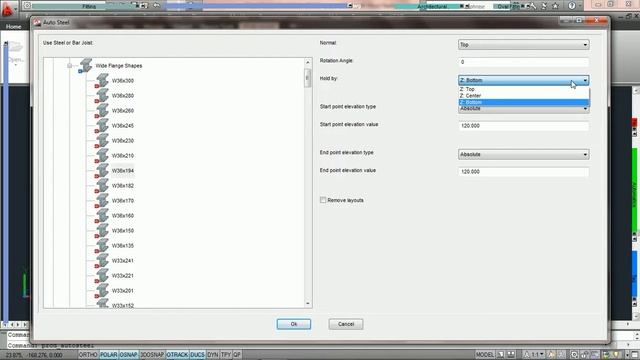Click the shape list scroll down arrow

(x=308, y=303)
